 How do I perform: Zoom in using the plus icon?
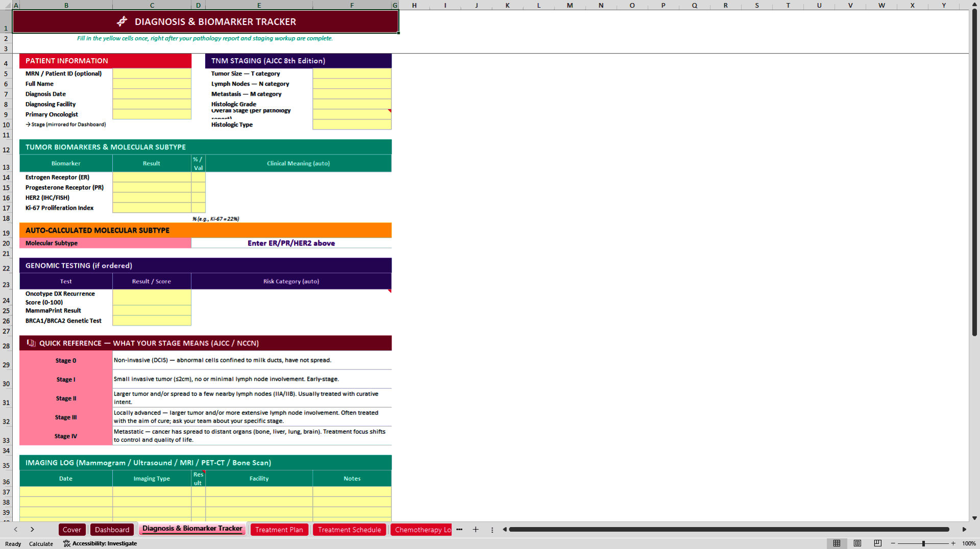tap(953, 543)
